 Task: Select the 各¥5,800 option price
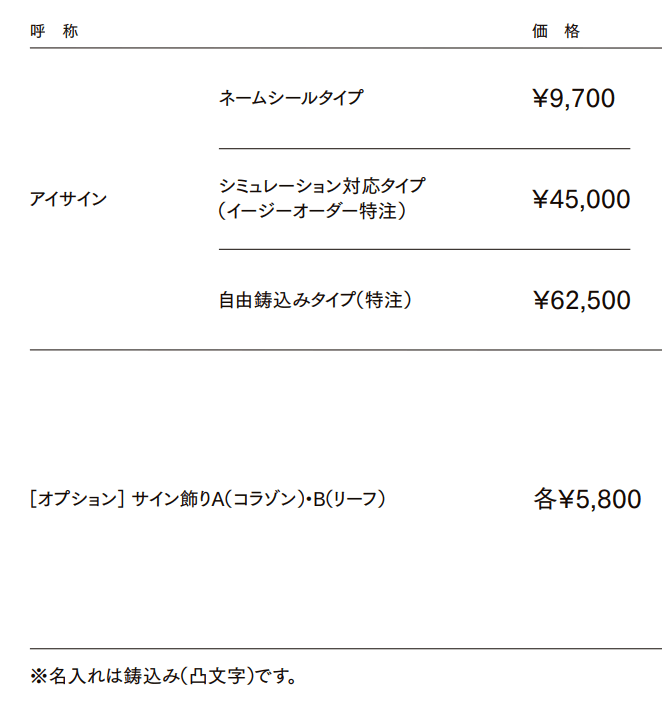(587, 499)
